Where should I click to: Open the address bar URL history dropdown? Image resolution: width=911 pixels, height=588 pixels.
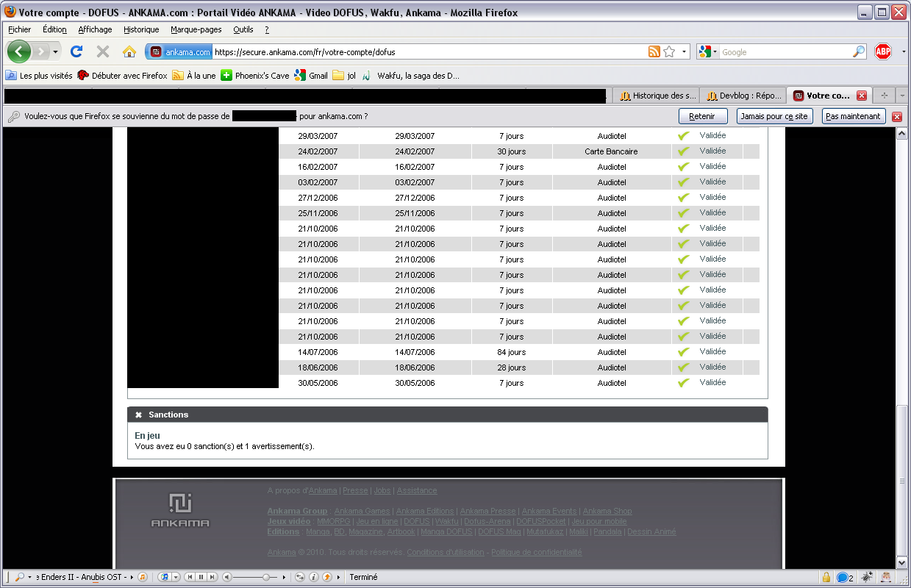(x=684, y=51)
